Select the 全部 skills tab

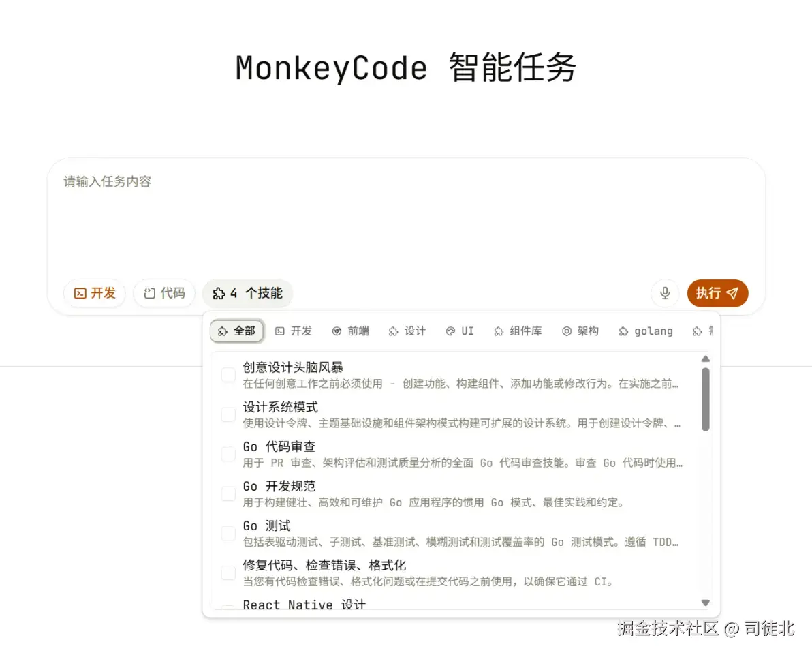point(237,331)
